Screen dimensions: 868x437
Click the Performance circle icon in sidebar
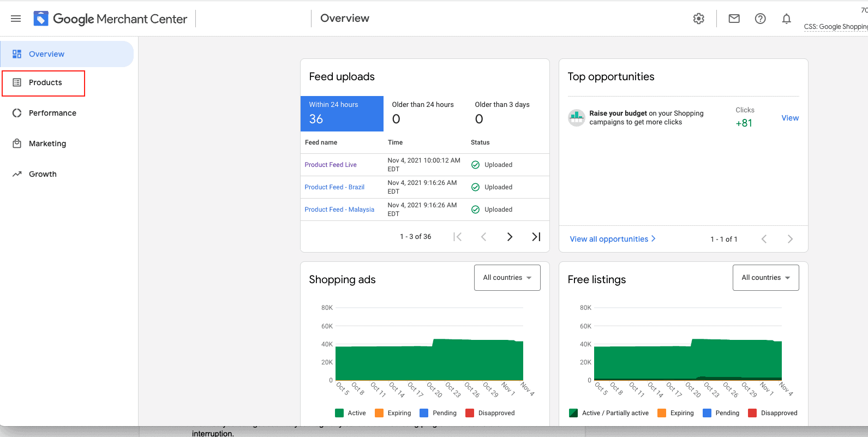pos(17,113)
